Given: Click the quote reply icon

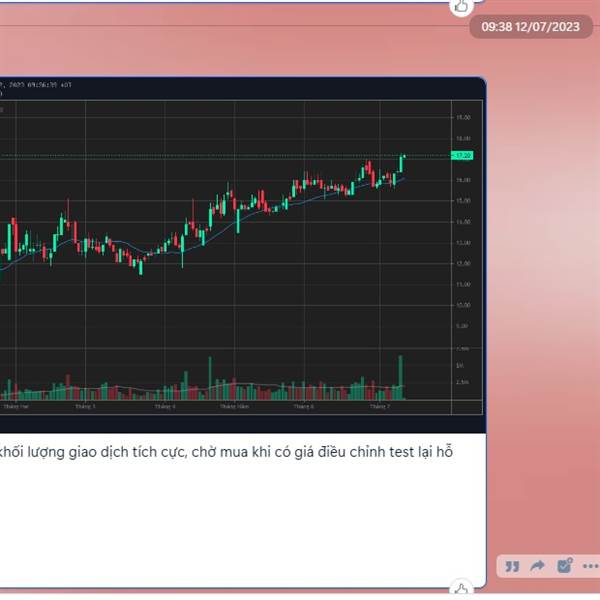Looking at the screenshot, I should click(512, 566).
